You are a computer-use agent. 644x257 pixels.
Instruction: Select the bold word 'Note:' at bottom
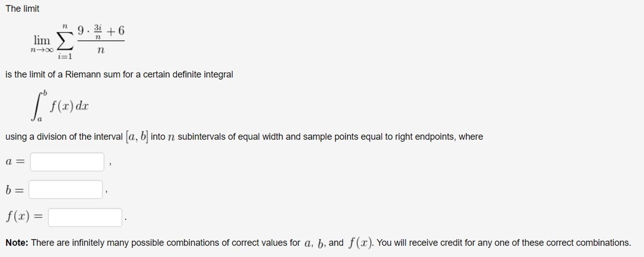click(18, 242)
